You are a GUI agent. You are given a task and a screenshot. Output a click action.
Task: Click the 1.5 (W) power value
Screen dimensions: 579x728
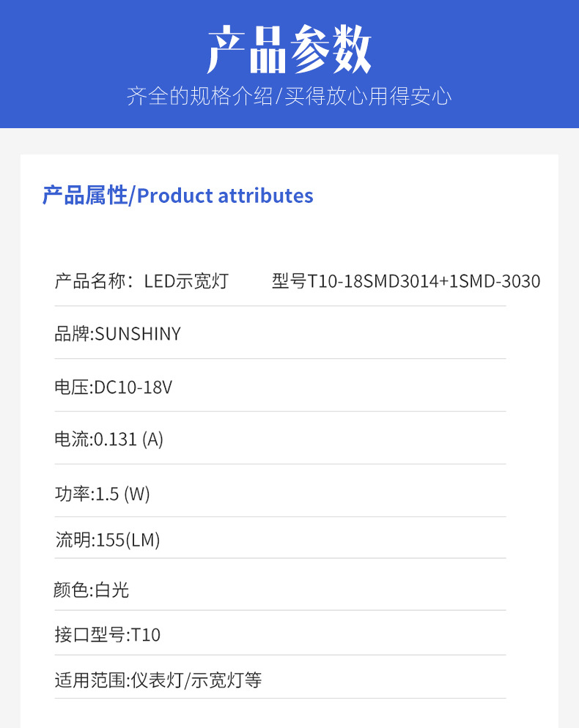click(x=122, y=494)
